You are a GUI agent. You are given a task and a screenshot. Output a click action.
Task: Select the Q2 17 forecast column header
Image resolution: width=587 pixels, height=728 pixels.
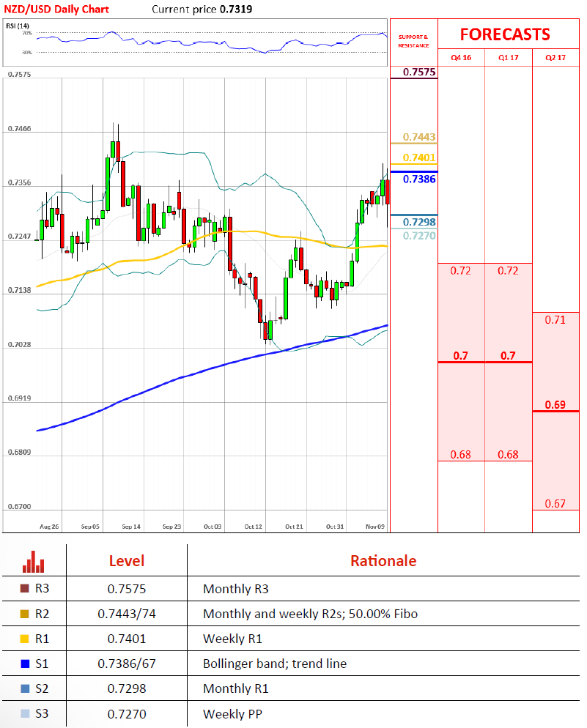point(555,58)
